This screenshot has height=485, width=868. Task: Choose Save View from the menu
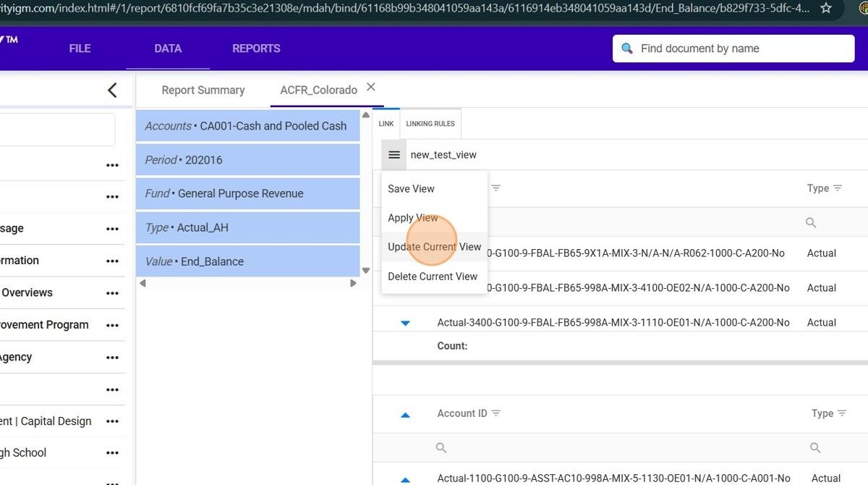click(435, 189)
